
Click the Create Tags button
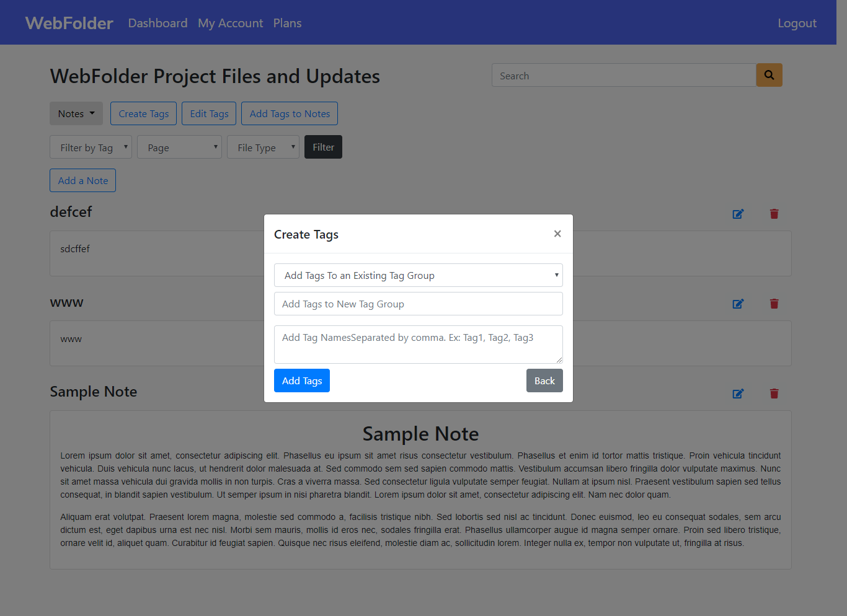click(144, 113)
